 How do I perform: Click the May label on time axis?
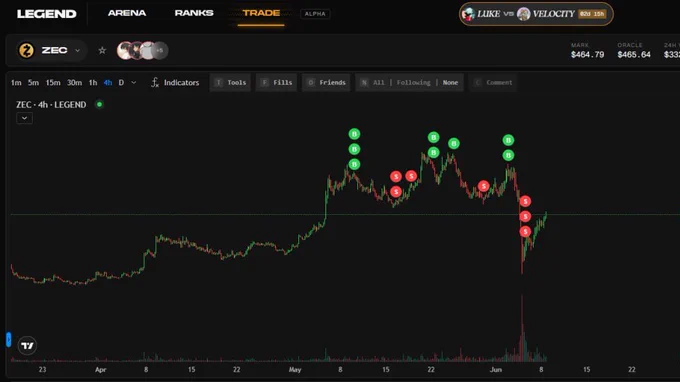[295, 369]
